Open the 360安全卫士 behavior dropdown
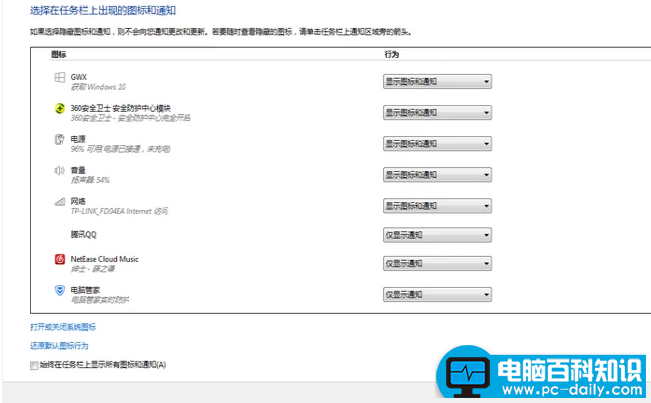 point(437,112)
